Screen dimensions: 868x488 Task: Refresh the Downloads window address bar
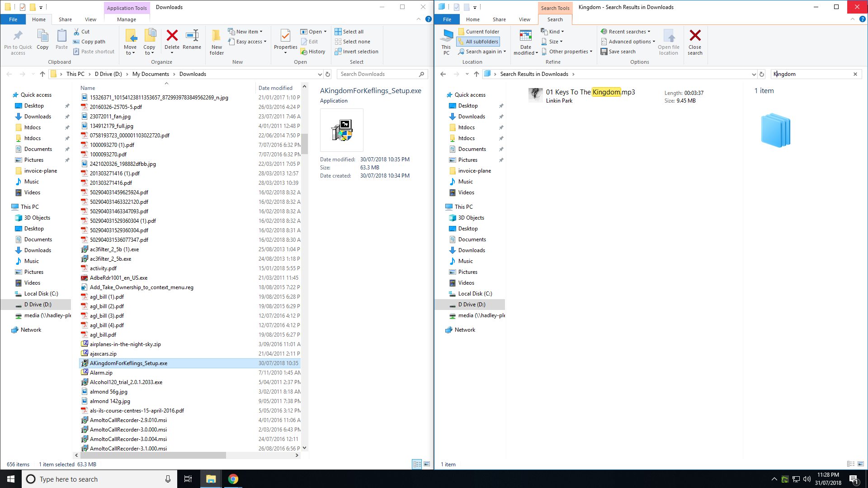[328, 74]
